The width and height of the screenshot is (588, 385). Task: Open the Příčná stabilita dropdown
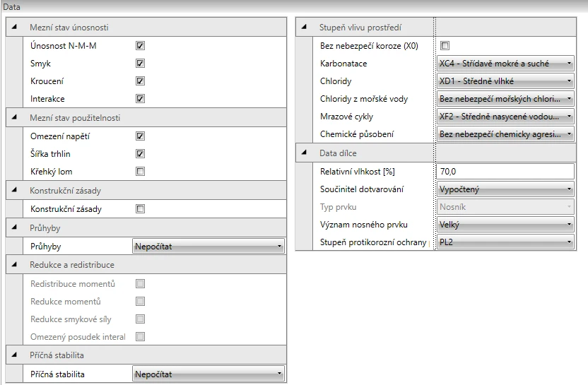pos(208,374)
